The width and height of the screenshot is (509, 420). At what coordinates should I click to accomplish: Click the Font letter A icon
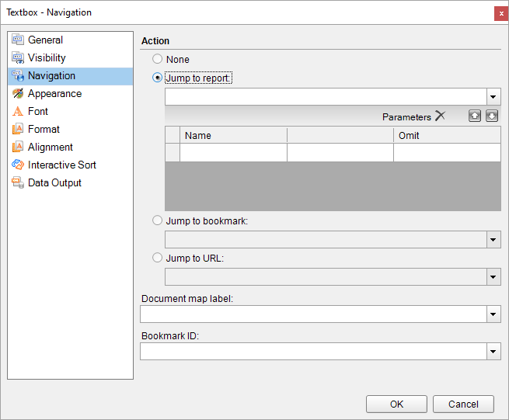(x=18, y=111)
